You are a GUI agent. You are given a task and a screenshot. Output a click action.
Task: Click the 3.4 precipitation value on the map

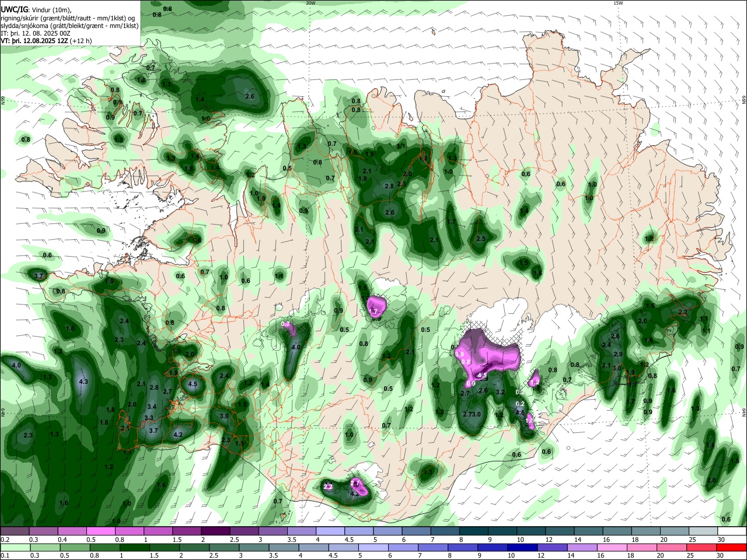(152, 407)
